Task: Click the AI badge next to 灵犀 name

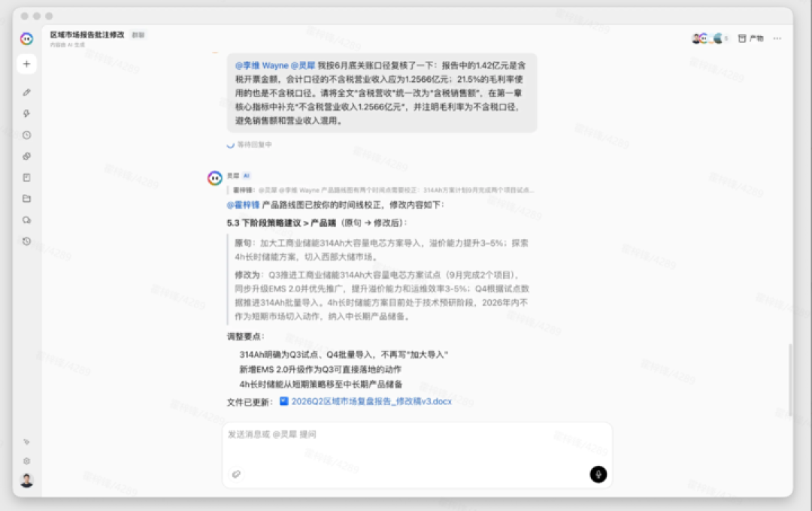Action: [x=247, y=176]
